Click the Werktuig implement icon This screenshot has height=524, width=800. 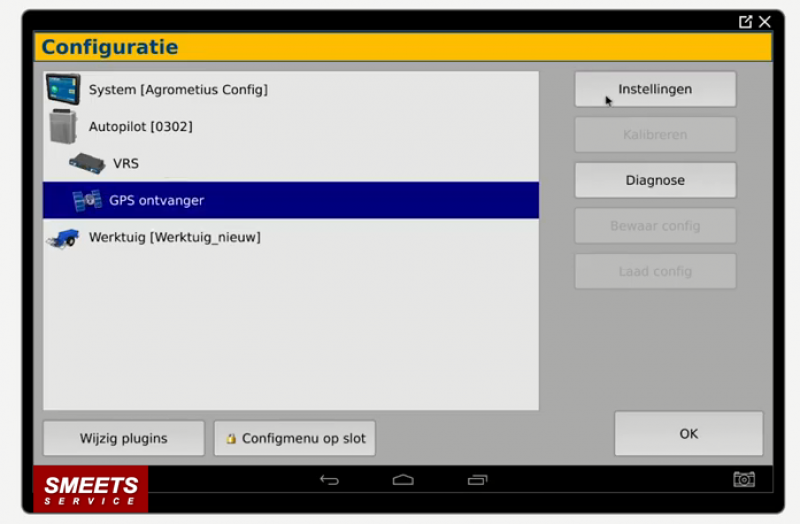62,238
